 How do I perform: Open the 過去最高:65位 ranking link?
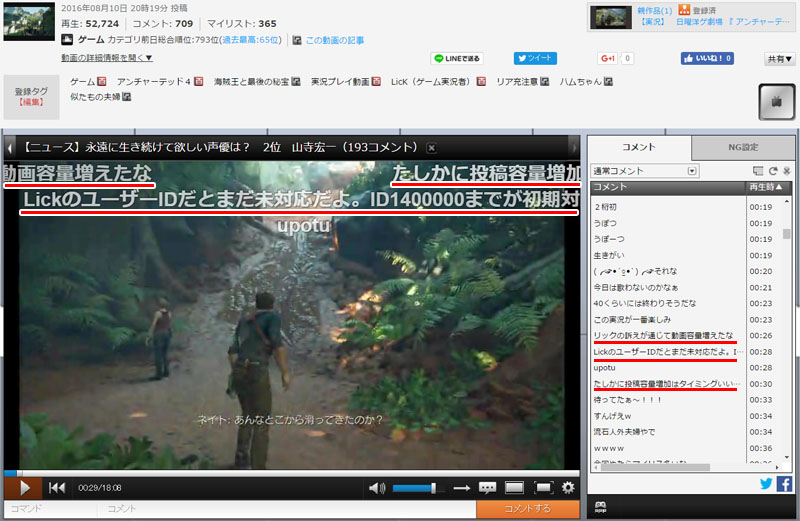point(251,40)
